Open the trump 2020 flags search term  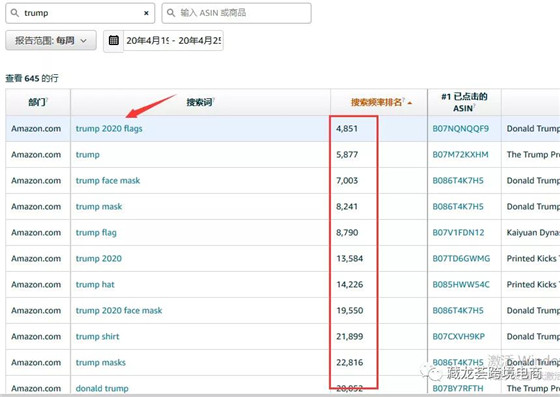coord(109,129)
